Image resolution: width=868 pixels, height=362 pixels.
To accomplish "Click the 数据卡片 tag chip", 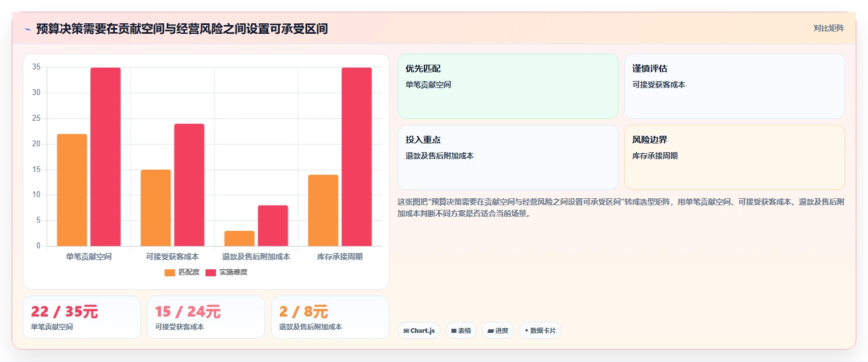I will click(x=540, y=331).
